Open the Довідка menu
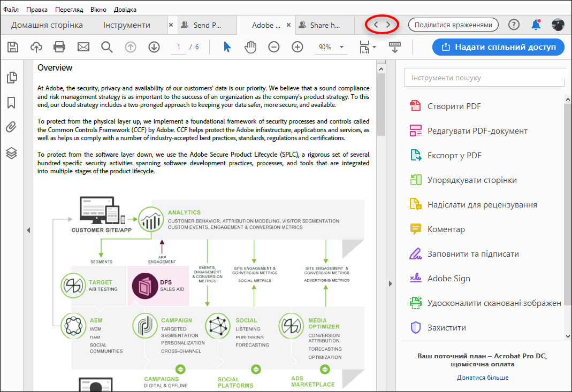Viewport: 572px width, 392px height. pyautogui.click(x=125, y=10)
